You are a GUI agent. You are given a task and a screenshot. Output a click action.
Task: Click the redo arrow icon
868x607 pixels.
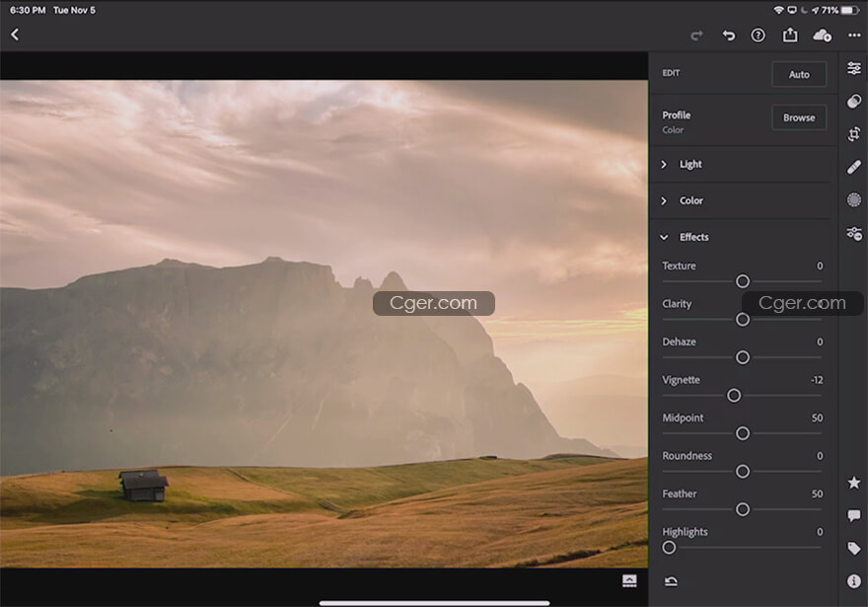(x=697, y=36)
